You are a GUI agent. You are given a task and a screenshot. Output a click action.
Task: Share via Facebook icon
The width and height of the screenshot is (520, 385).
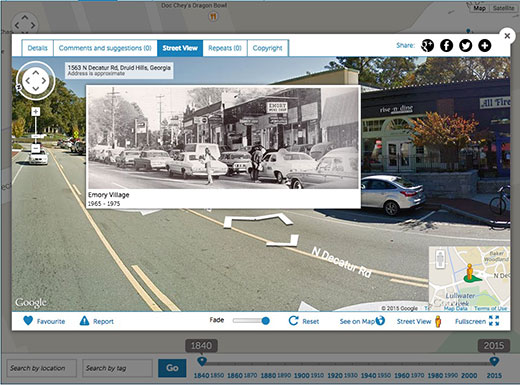pos(446,45)
